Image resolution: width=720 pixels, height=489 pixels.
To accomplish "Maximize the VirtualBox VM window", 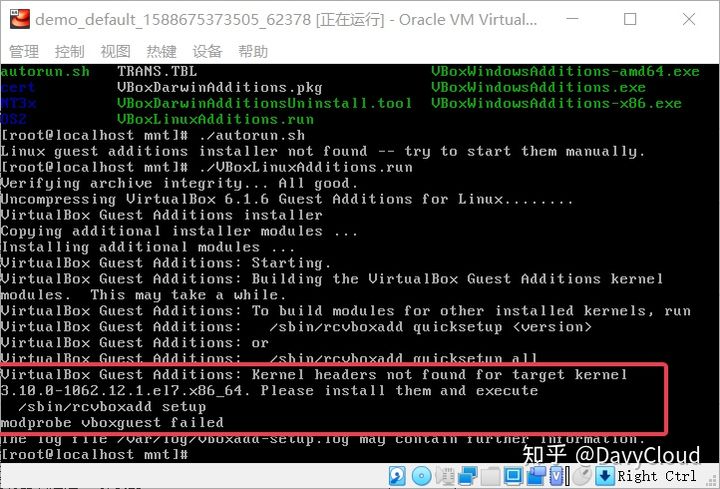I will 630,19.
